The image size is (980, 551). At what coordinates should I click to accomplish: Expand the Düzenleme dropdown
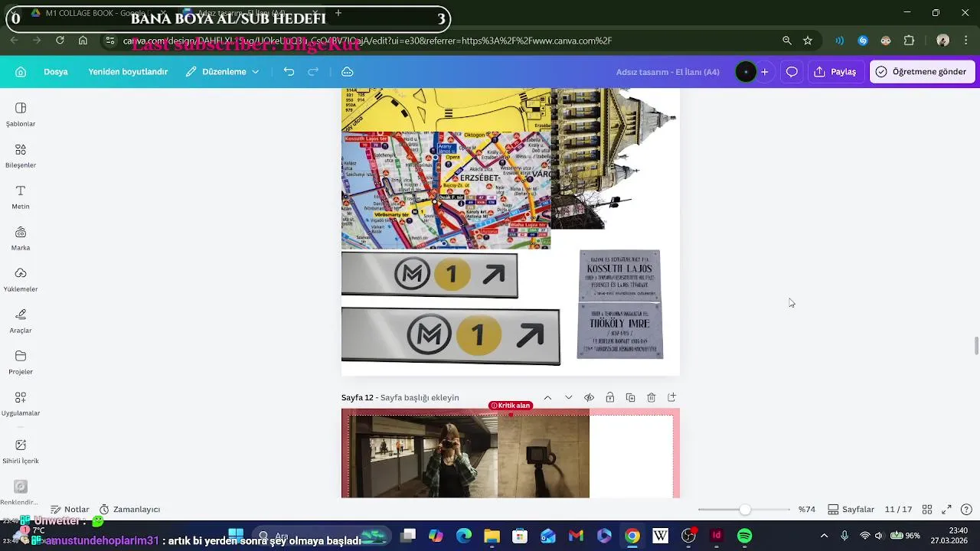coord(222,72)
